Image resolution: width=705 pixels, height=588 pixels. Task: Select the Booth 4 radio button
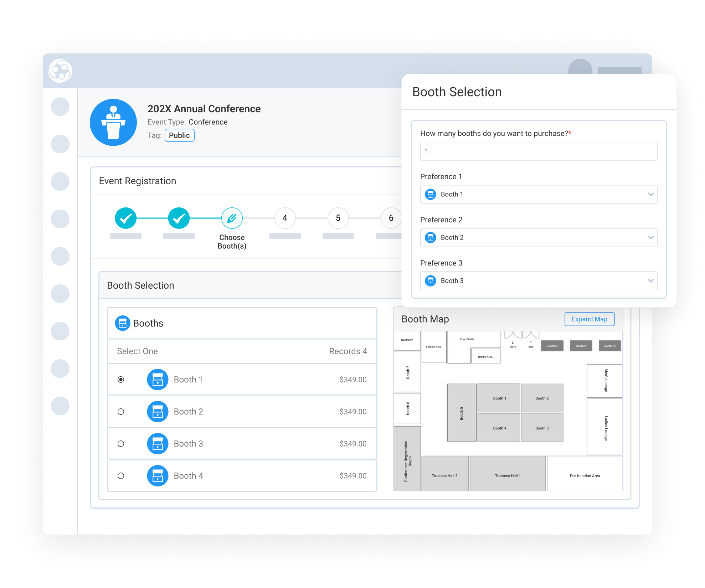[x=121, y=476]
